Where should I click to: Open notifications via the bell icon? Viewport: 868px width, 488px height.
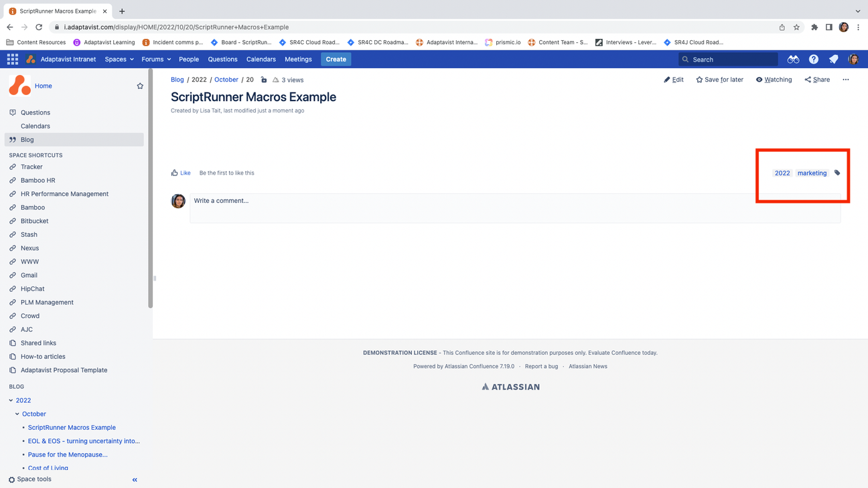(833, 59)
